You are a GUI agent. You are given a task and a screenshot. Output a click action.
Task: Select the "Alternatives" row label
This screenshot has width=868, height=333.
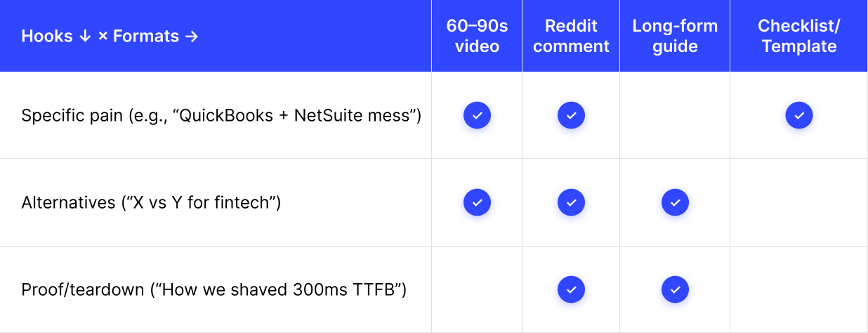(x=151, y=202)
